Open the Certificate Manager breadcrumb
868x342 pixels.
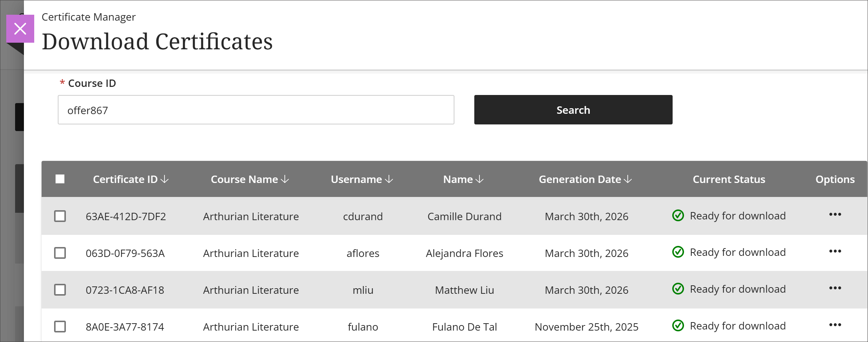point(88,17)
